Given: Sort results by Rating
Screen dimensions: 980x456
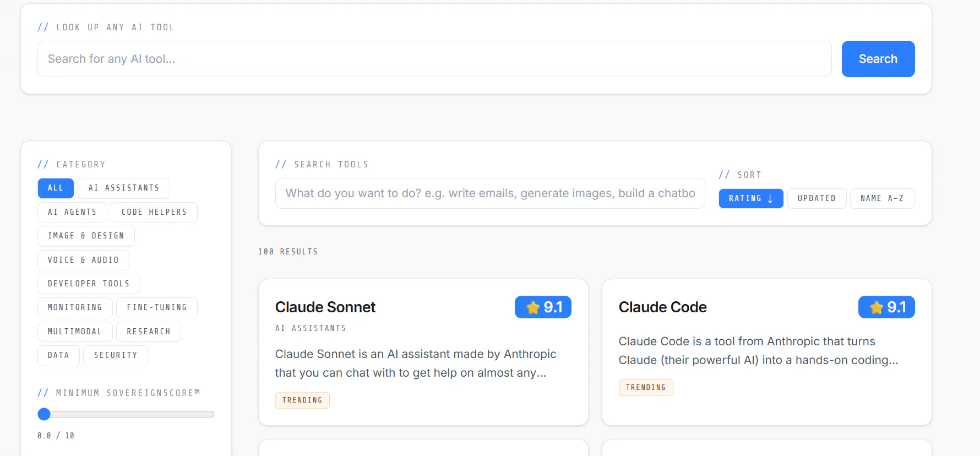Looking at the screenshot, I should pos(751,198).
